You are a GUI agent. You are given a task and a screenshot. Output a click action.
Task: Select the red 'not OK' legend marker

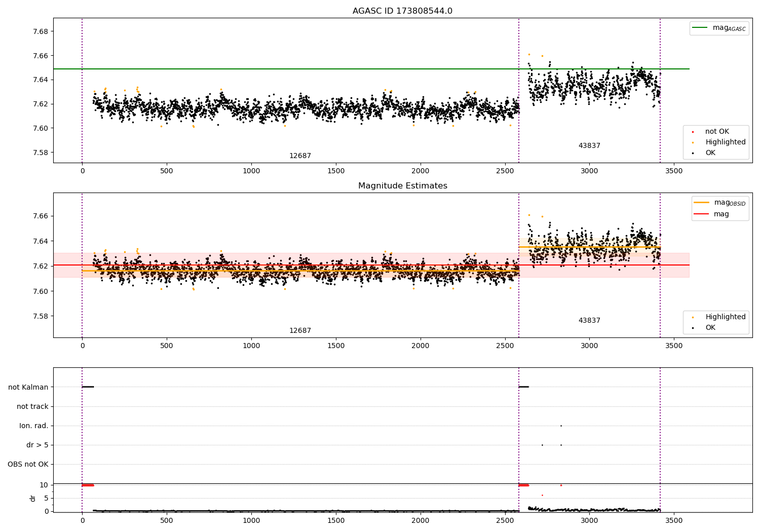(693, 132)
